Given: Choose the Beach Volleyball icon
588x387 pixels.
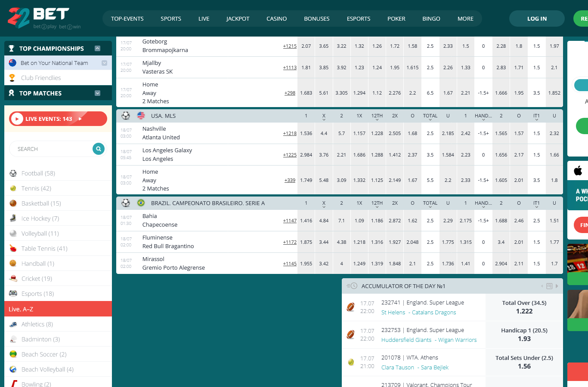Looking at the screenshot, I should pos(13,369).
